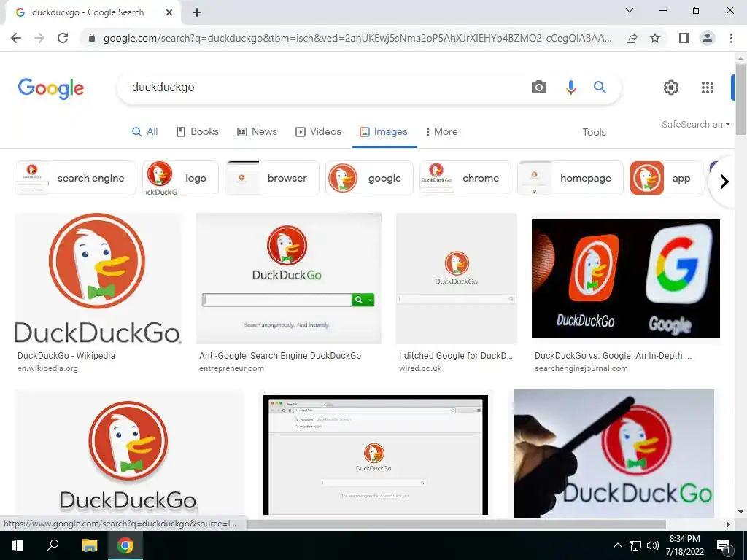Filter by the 'browser' chip

(272, 178)
